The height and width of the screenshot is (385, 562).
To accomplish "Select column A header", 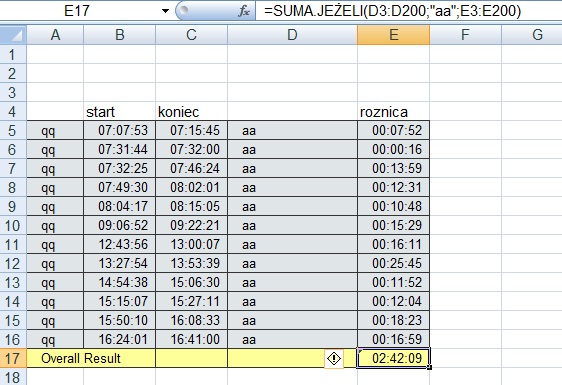I will pos(55,35).
